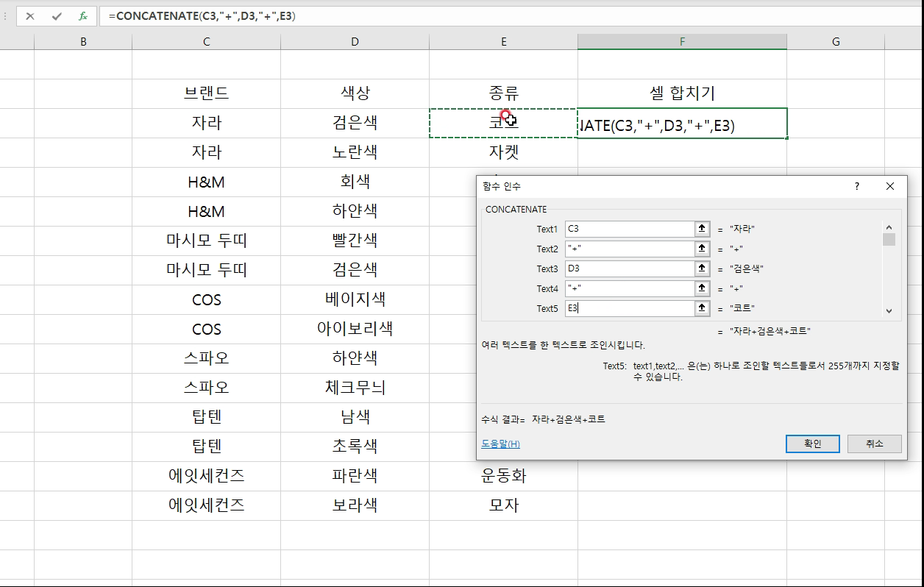Select column D header
924x587 pixels.
pyautogui.click(x=355, y=42)
